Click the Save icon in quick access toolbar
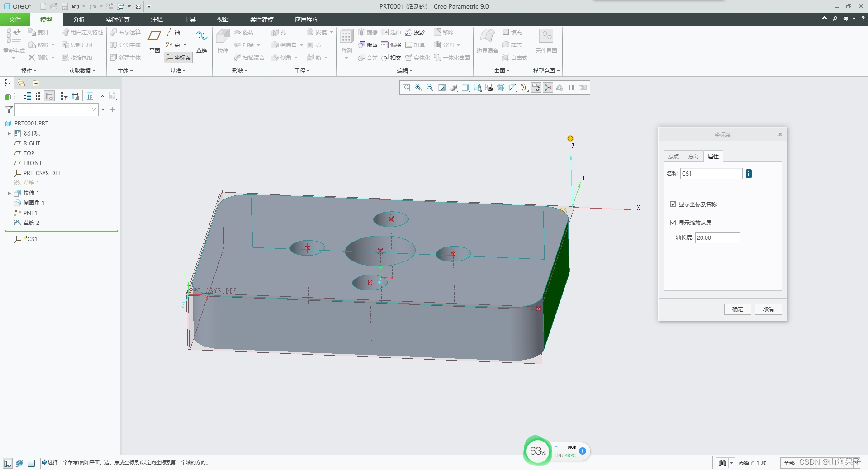 coord(65,6)
